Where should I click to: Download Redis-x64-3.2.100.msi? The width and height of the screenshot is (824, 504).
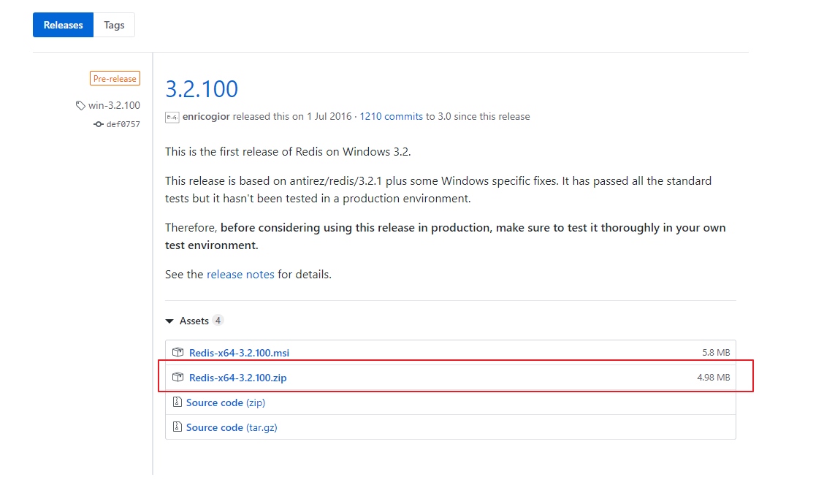(239, 353)
